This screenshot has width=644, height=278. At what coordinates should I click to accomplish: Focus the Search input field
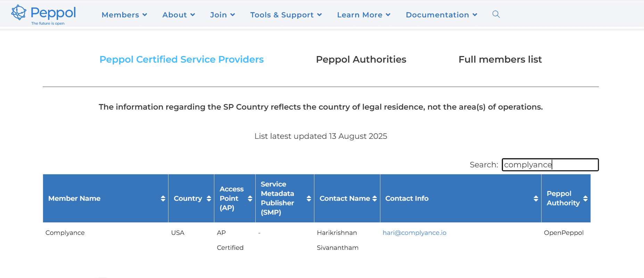(x=550, y=165)
